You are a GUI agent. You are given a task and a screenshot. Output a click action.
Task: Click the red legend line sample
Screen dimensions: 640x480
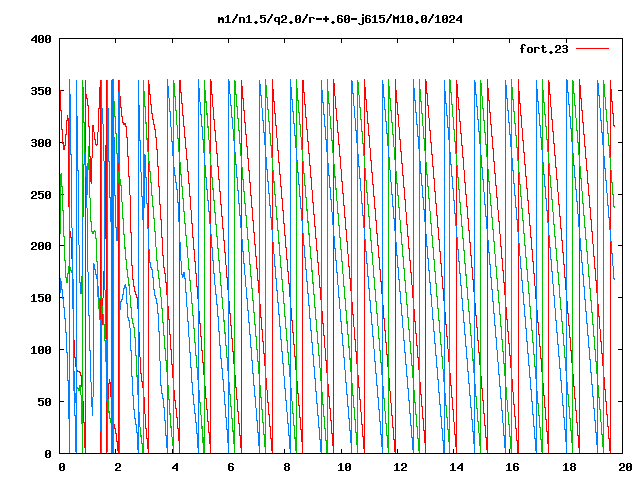coord(592,49)
